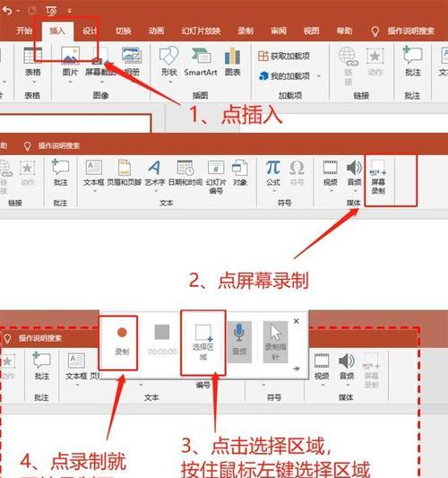Insert a table with the 表格 icon
448x478 pixels.
pyautogui.click(x=32, y=56)
